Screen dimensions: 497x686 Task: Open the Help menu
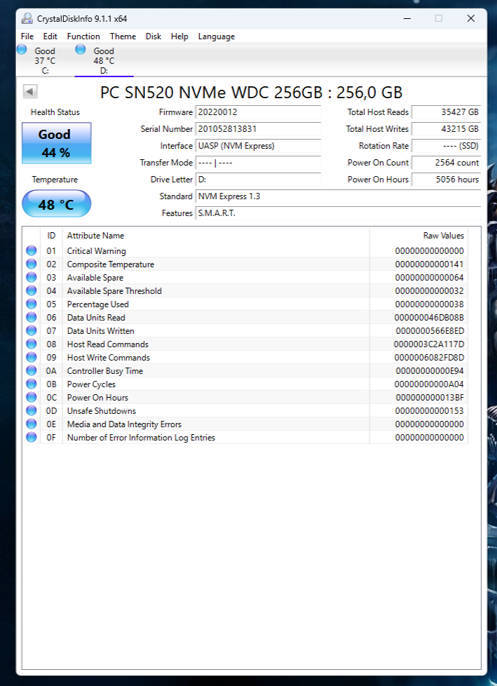(179, 36)
